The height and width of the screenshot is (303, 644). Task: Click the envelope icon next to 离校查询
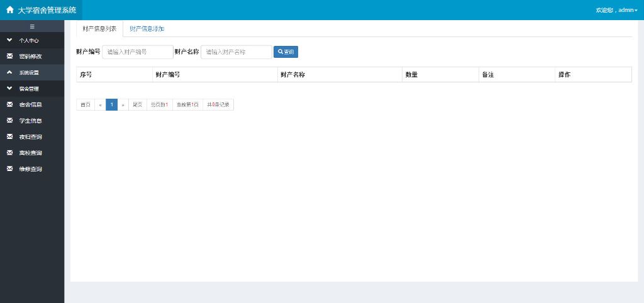pyautogui.click(x=10, y=153)
